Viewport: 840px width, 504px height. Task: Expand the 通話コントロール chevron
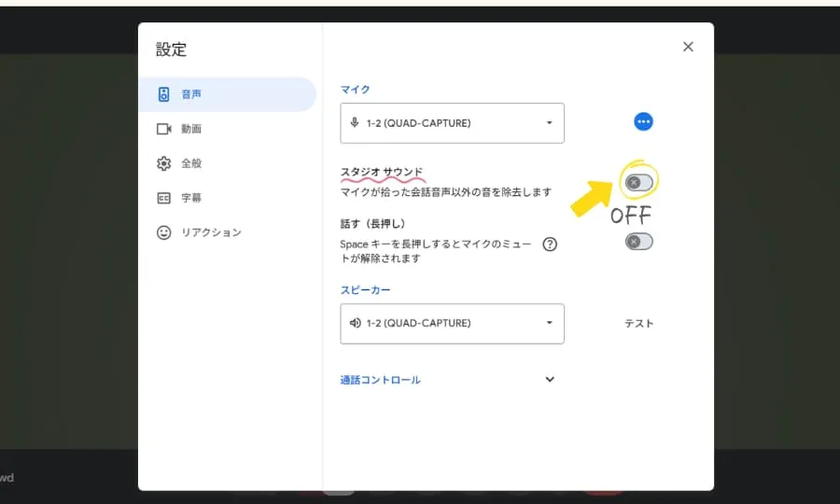550,380
